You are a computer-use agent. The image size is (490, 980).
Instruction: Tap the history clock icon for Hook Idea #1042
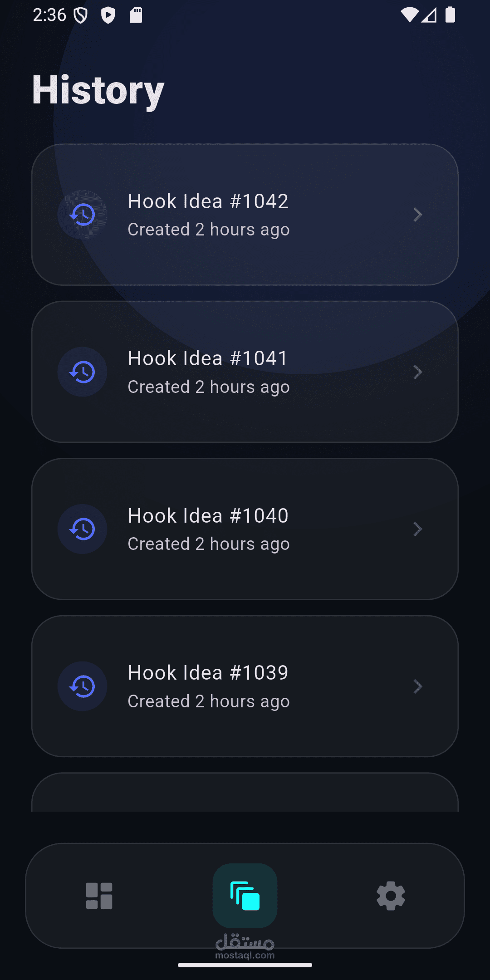[82, 215]
